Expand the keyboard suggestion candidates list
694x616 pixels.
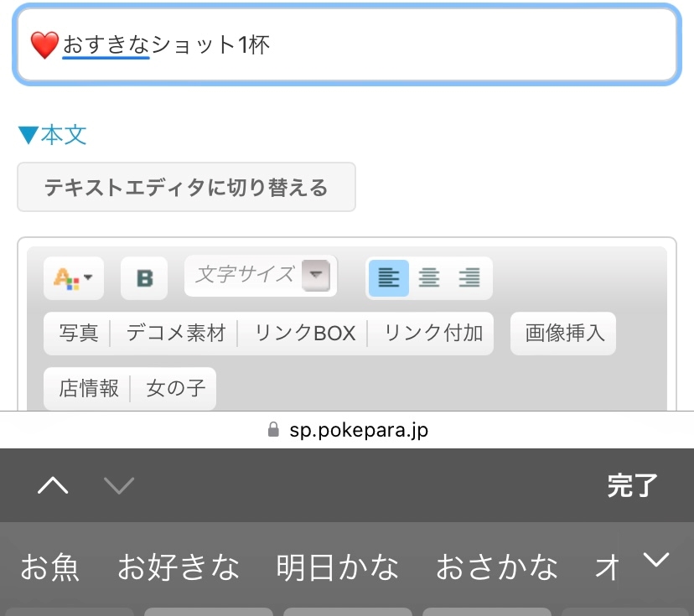coord(655,560)
